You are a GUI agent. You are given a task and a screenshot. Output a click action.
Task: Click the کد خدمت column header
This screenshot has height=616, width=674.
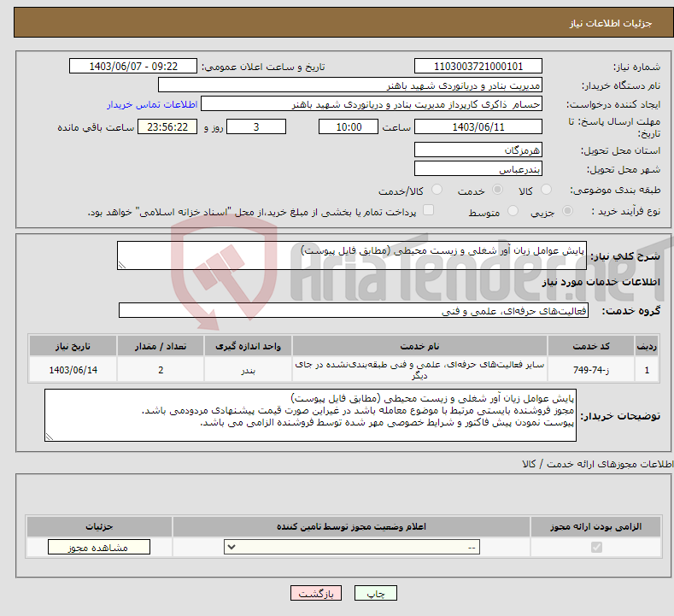(591, 346)
